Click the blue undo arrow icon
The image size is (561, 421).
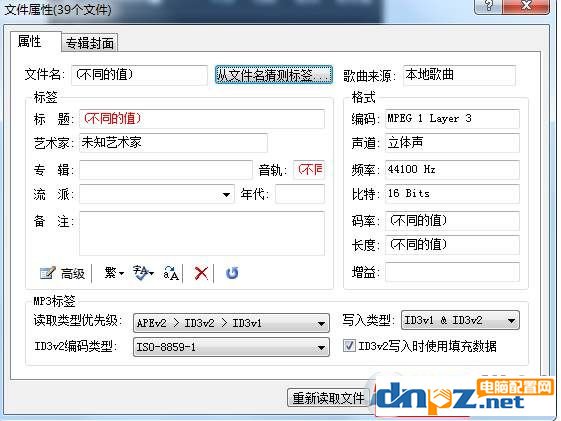coord(232,273)
